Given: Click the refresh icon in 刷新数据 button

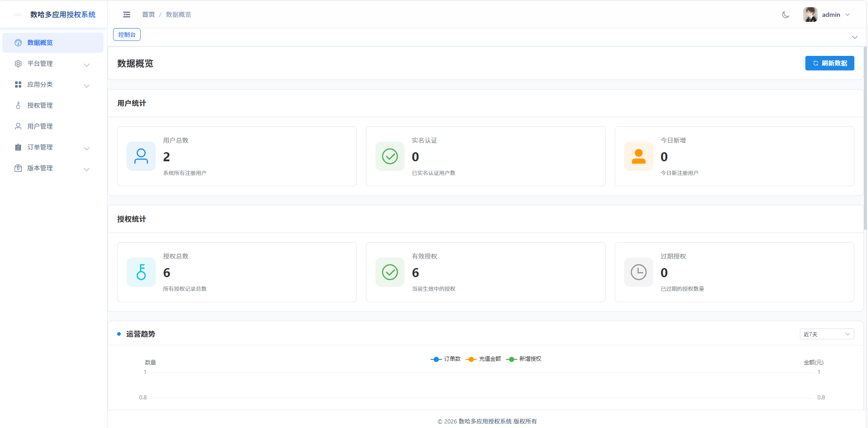Looking at the screenshot, I should (816, 63).
